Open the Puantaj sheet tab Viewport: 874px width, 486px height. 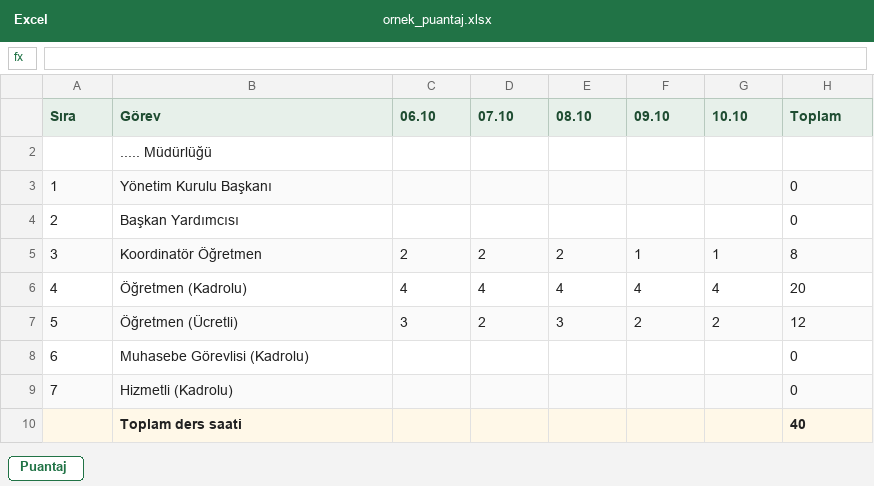(46, 468)
